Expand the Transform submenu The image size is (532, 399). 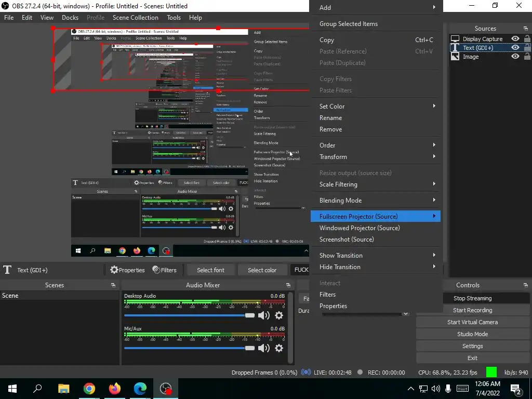click(376, 157)
